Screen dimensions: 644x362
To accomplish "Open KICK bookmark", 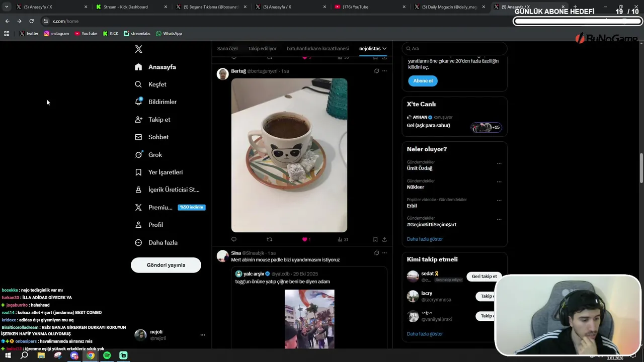I will coord(111,34).
